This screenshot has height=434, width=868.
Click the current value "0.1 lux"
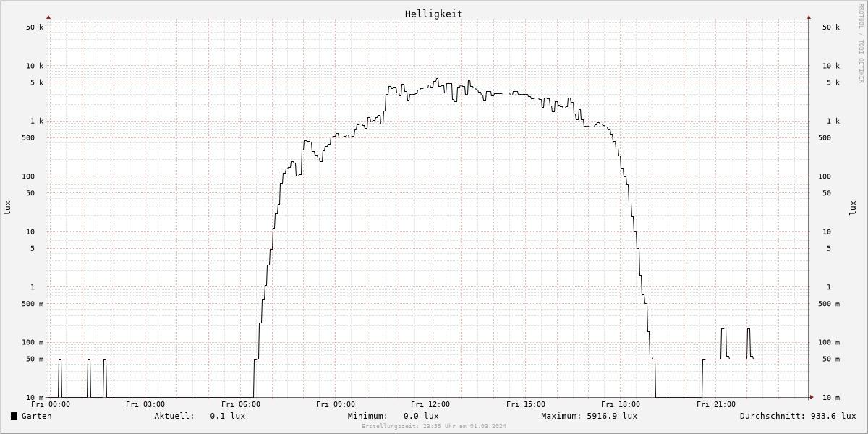coord(228,416)
